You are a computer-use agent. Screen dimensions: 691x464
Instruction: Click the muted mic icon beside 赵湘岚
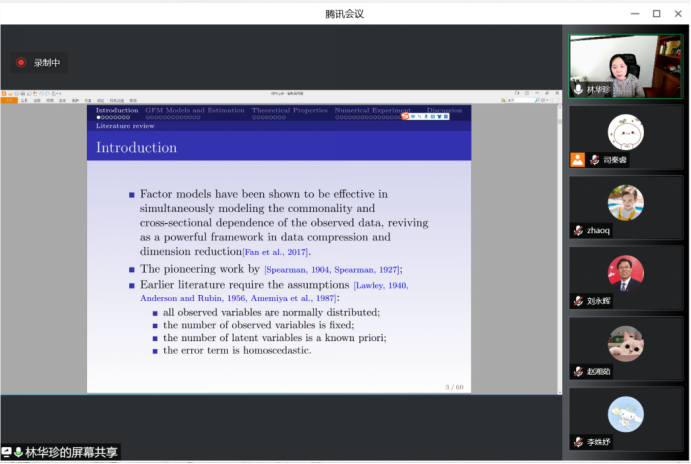coord(578,372)
